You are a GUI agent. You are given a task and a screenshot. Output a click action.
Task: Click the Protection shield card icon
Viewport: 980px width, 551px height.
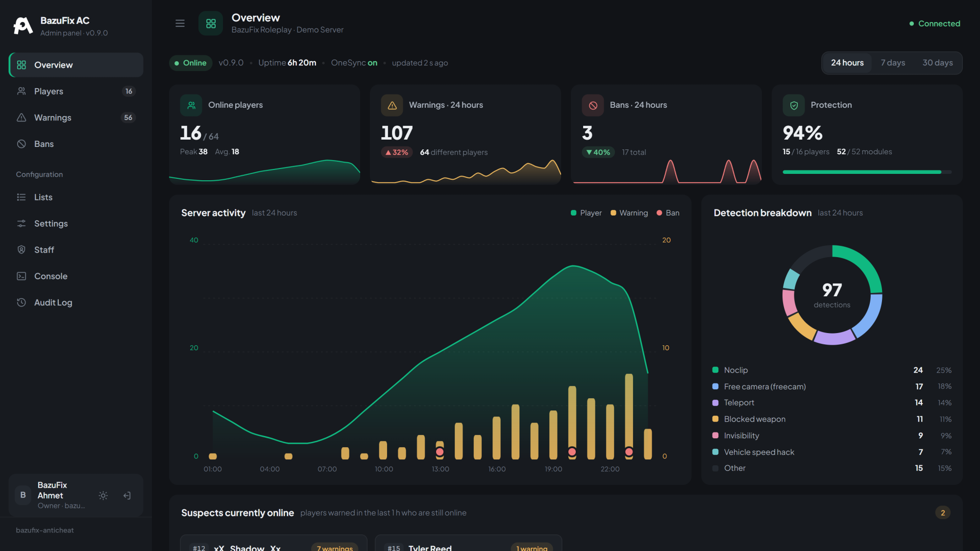pyautogui.click(x=794, y=105)
